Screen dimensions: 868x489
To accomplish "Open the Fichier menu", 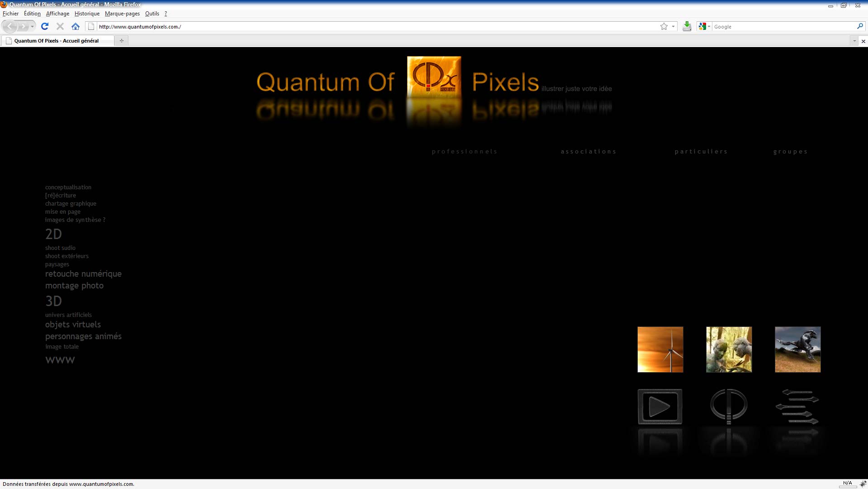I will coord(10,14).
